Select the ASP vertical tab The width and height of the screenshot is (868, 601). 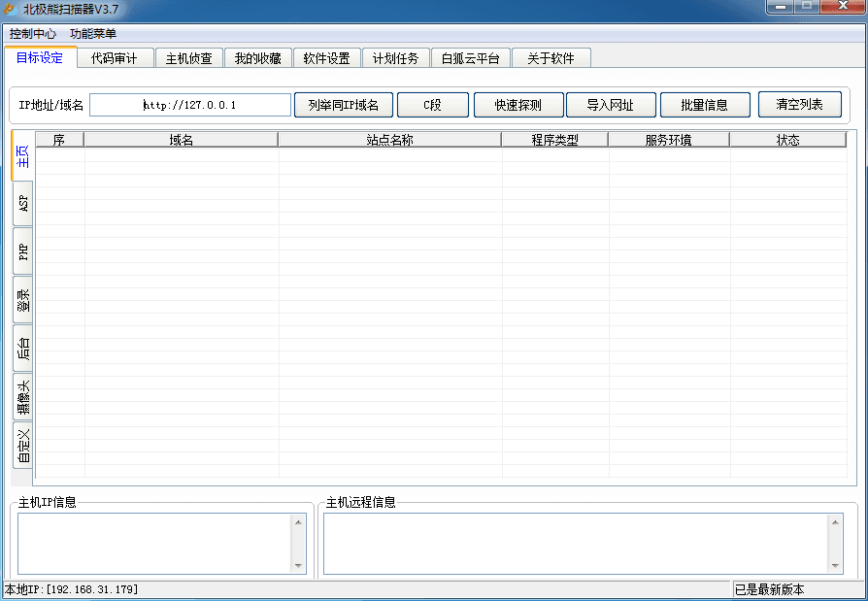pyautogui.click(x=23, y=203)
